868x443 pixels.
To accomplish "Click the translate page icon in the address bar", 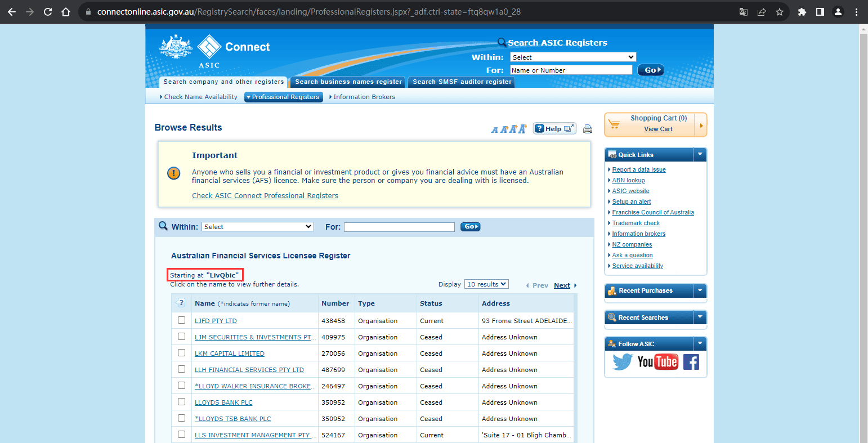I will (x=744, y=12).
